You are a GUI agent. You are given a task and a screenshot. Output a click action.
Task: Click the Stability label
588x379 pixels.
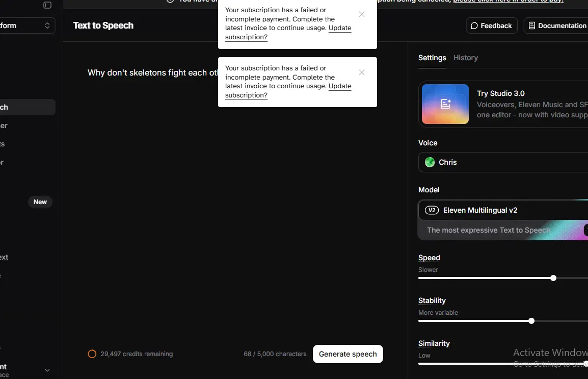tap(432, 300)
